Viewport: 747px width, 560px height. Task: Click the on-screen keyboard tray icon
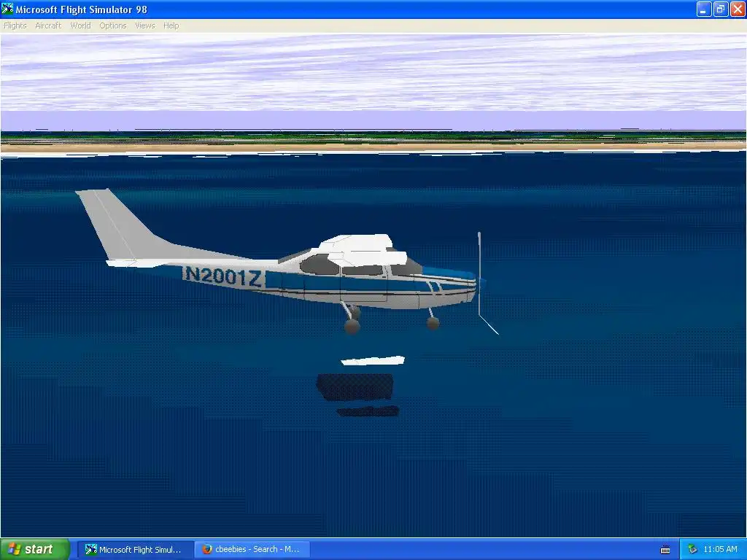[x=665, y=550]
